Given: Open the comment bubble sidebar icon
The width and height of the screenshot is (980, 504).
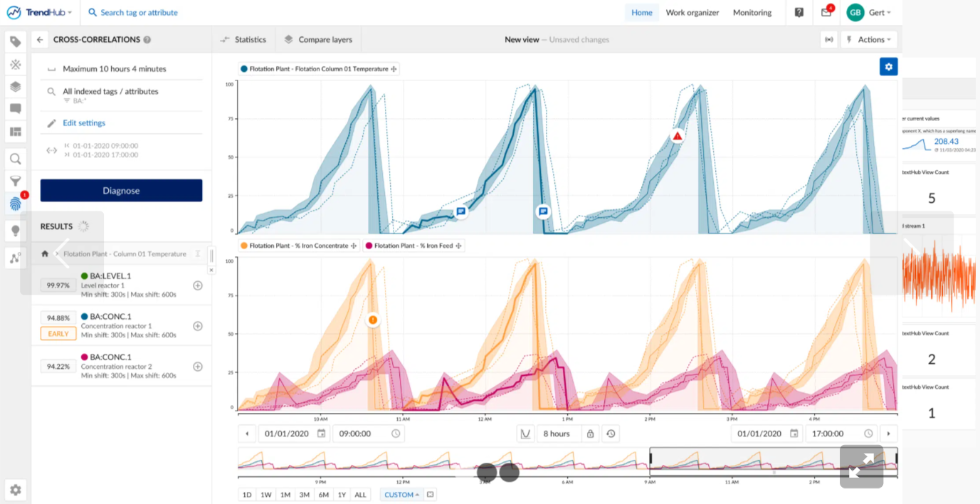Looking at the screenshot, I should point(15,109).
